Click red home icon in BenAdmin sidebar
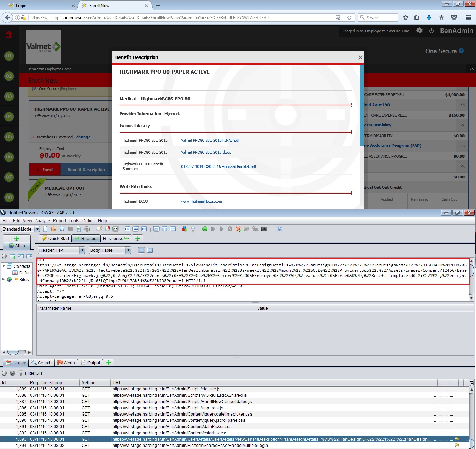 point(9,34)
